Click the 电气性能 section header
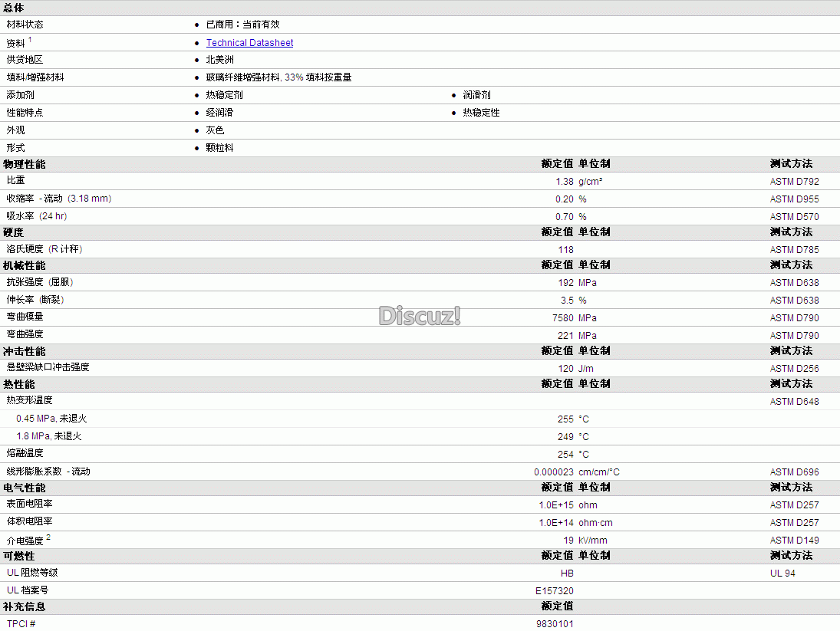840x631 pixels. (24, 488)
